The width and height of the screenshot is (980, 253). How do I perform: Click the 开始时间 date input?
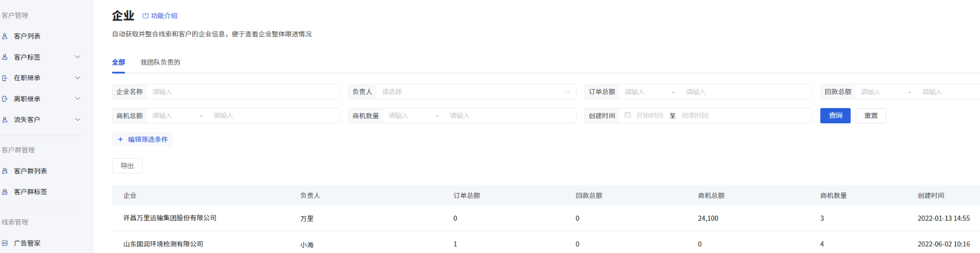(x=650, y=115)
